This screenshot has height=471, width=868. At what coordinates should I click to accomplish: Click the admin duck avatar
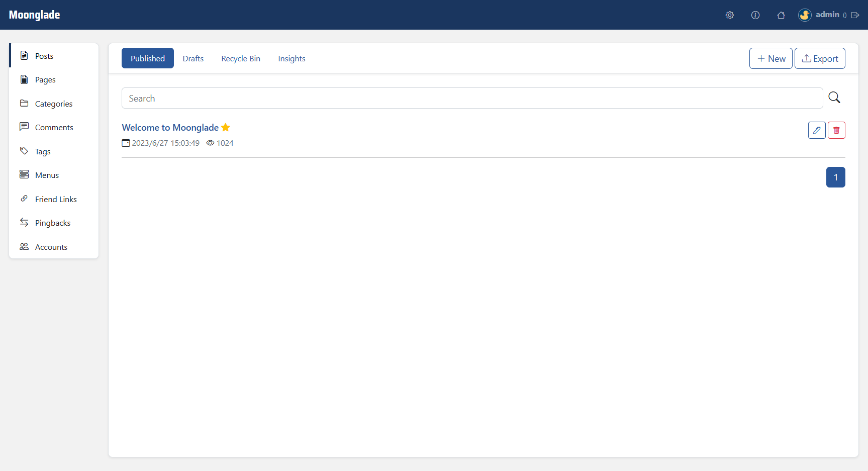805,15
